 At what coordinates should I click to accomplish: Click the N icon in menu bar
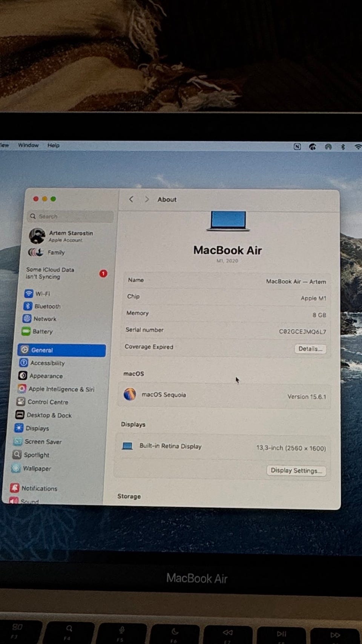coord(297,146)
